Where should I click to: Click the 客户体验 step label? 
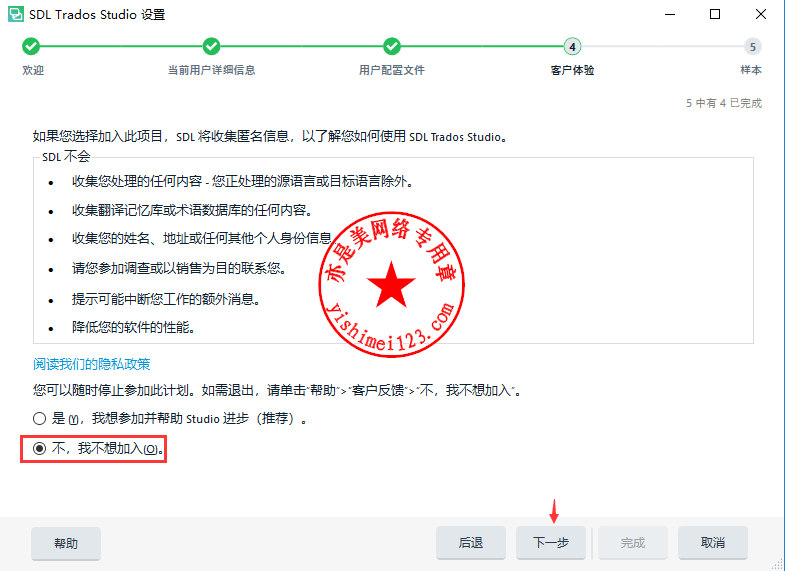[x=572, y=70]
